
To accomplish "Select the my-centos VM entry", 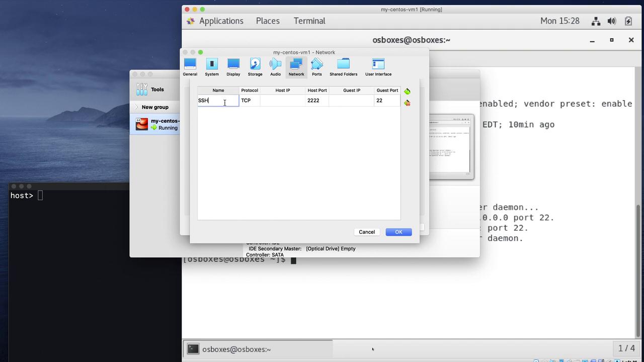I will [x=157, y=124].
